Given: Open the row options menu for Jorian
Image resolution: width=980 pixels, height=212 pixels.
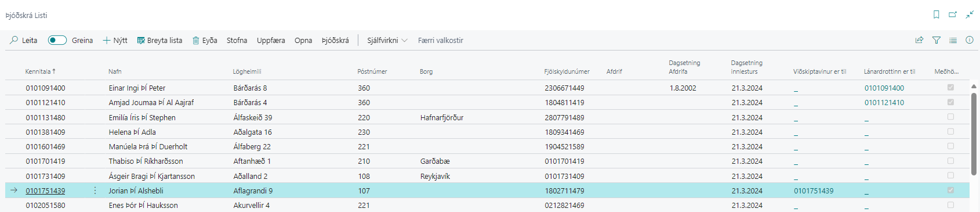Looking at the screenshot, I should coord(95,191).
